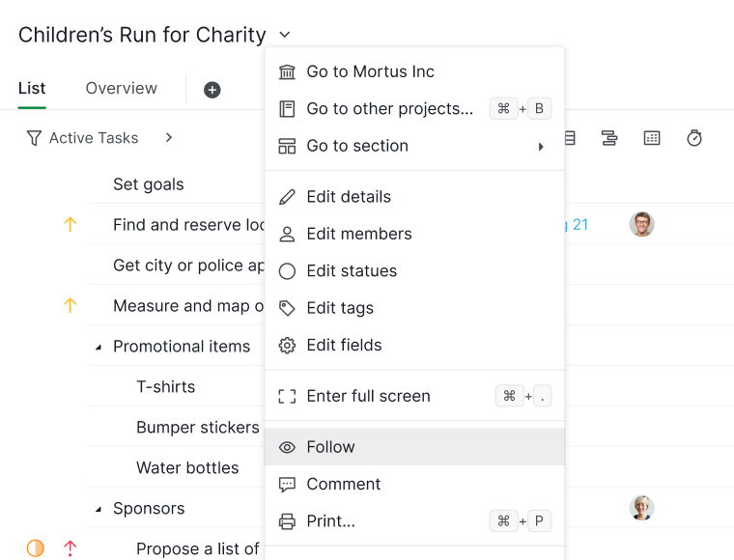
Task: Click the circle icon for Edit statuses
Action: [x=287, y=271]
